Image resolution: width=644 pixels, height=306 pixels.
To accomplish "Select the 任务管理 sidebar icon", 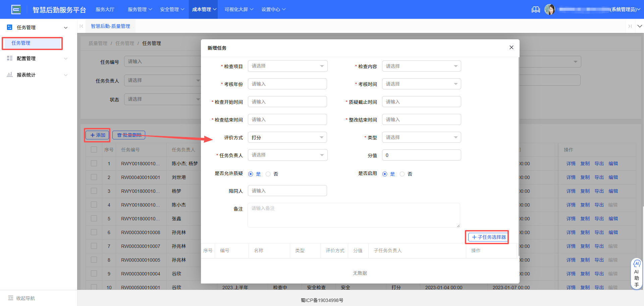I will point(10,27).
